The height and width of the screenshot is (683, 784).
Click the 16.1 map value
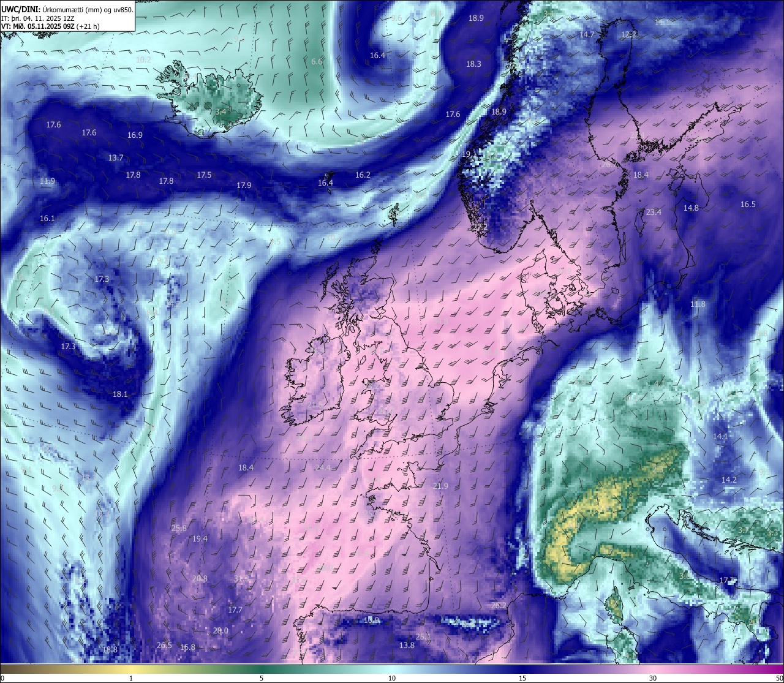47,218
